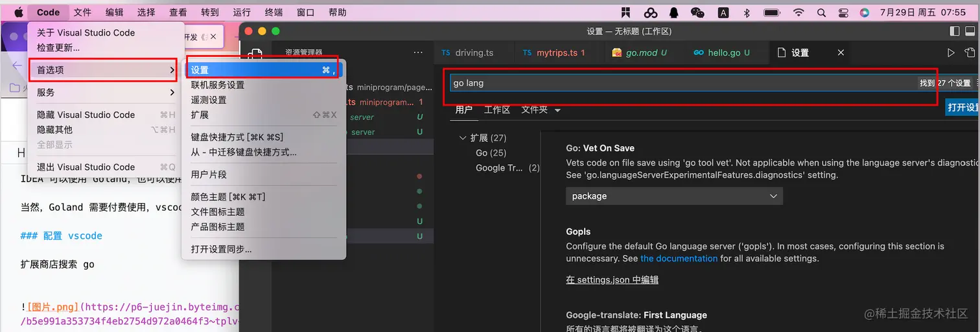This screenshot has height=332, width=980.
Task: Click the Siri icon
Action: pos(864,12)
